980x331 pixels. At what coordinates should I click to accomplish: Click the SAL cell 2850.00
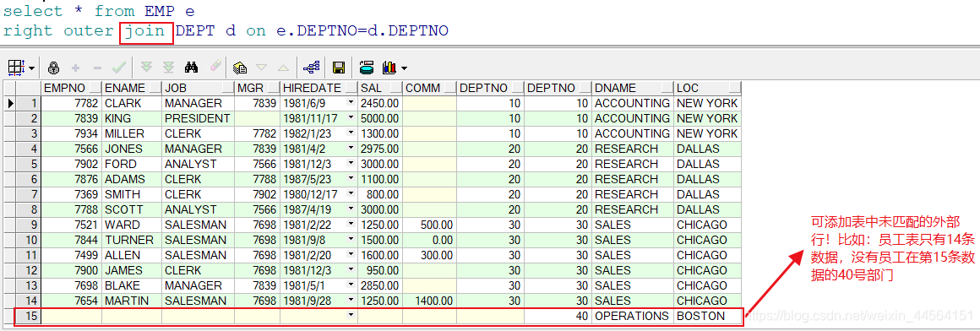click(x=380, y=285)
